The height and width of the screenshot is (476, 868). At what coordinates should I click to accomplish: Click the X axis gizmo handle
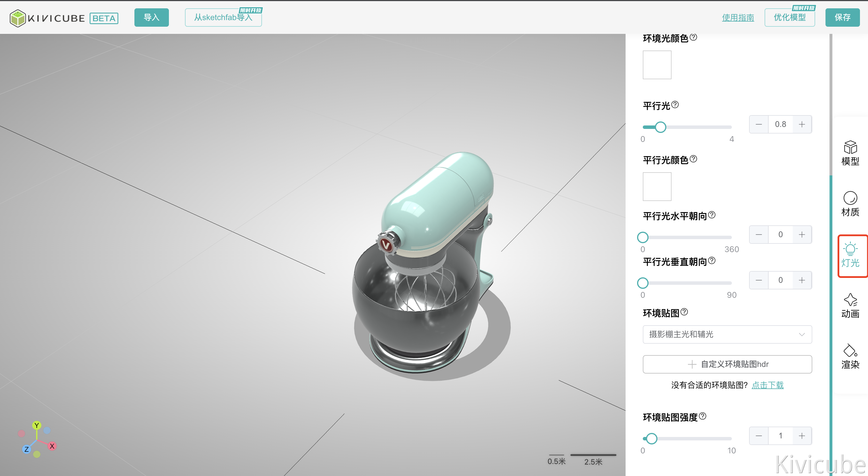(52, 446)
